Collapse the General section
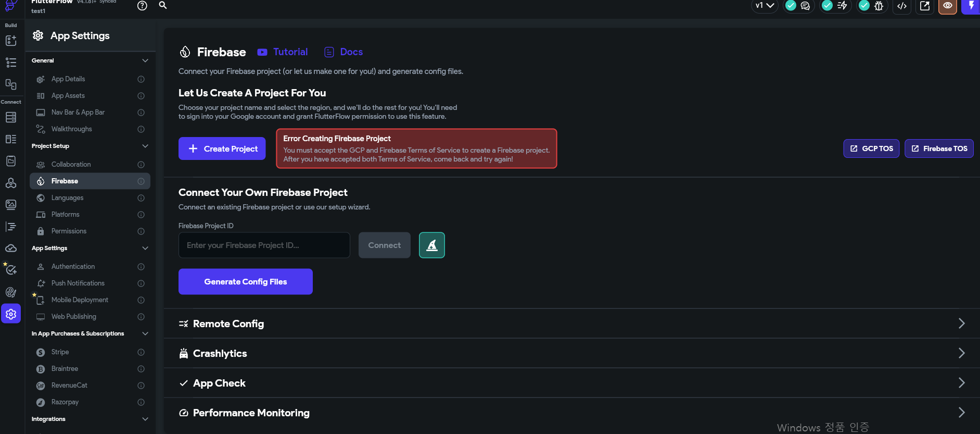Image resolution: width=980 pixels, height=434 pixels. tap(145, 60)
